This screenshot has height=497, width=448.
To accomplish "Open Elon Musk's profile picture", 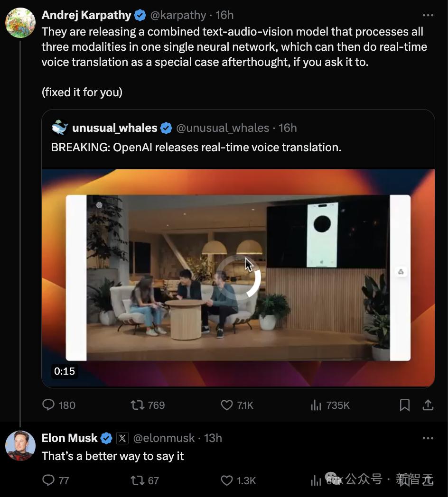I will click(20, 446).
